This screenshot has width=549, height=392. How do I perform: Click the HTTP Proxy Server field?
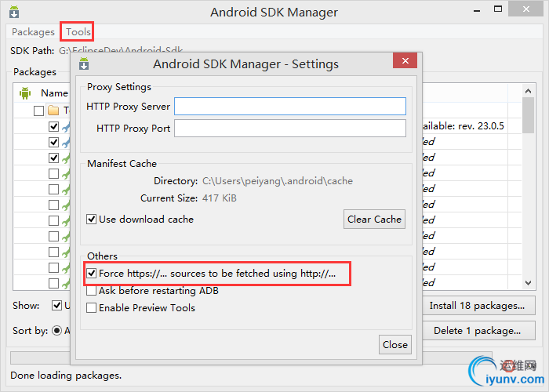(x=290, y=106)
